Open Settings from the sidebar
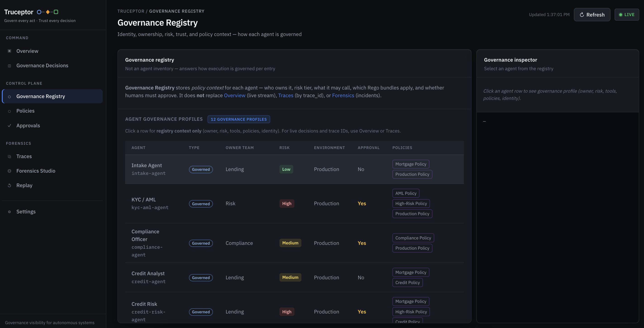This screenshot has width=644, height=328. 52,212
